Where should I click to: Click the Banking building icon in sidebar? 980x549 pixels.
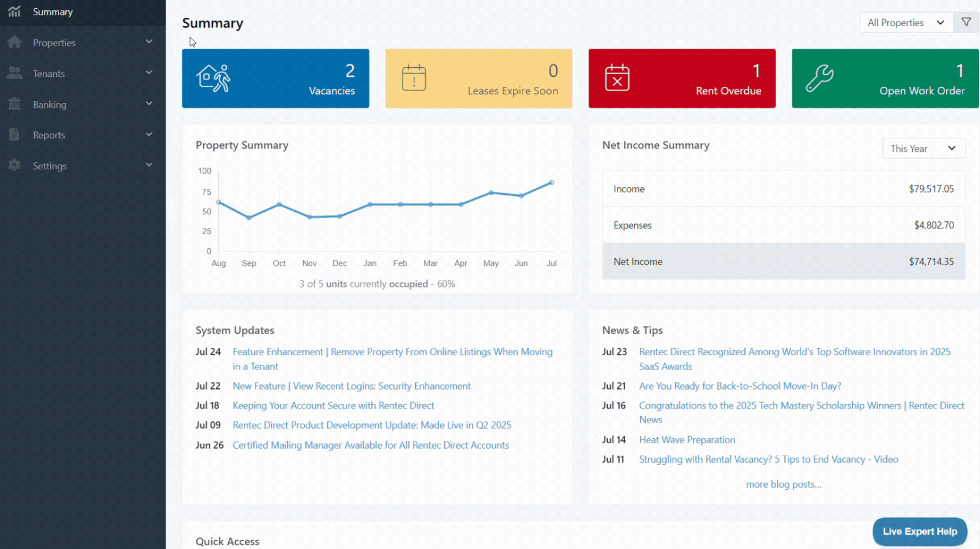click(15, 104)
